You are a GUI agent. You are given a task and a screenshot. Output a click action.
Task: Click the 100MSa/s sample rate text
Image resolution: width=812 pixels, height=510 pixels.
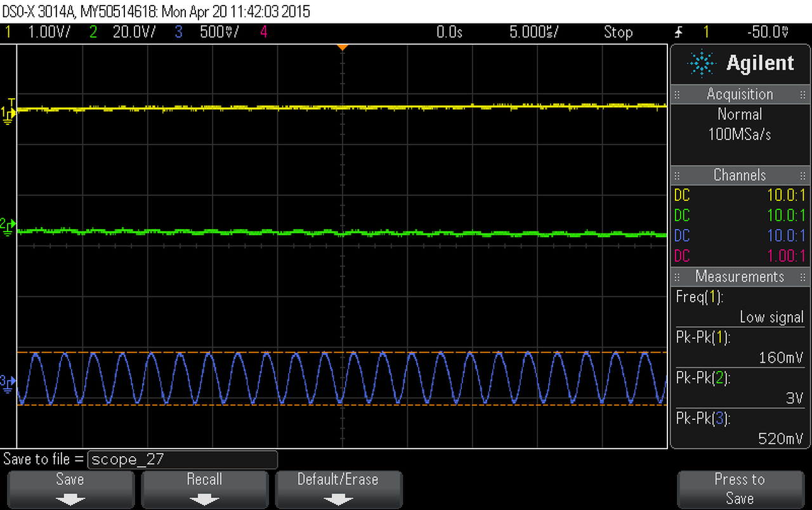click(740, 134)
